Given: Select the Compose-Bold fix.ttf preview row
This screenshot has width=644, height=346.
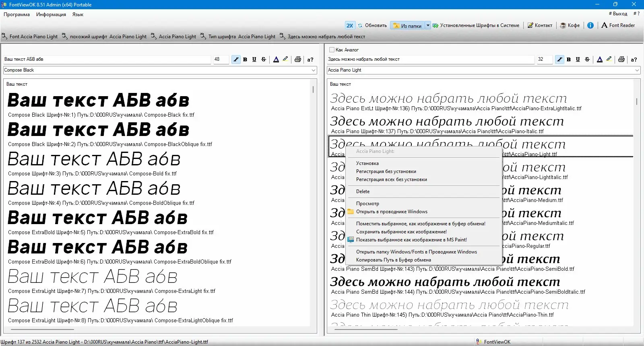Looking at the screenshot, I should click(x=157, y=163).
